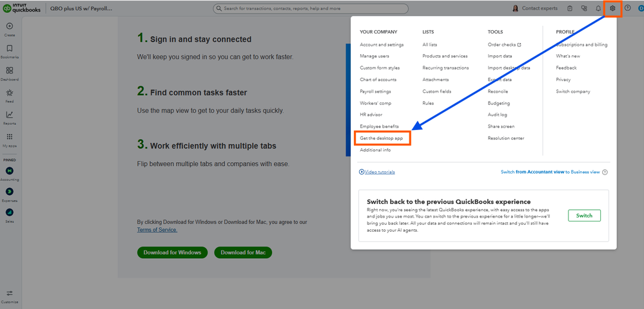Open Chart of accounts
Viewport: 644px width, 309px height.
click(x=378, y=80)
